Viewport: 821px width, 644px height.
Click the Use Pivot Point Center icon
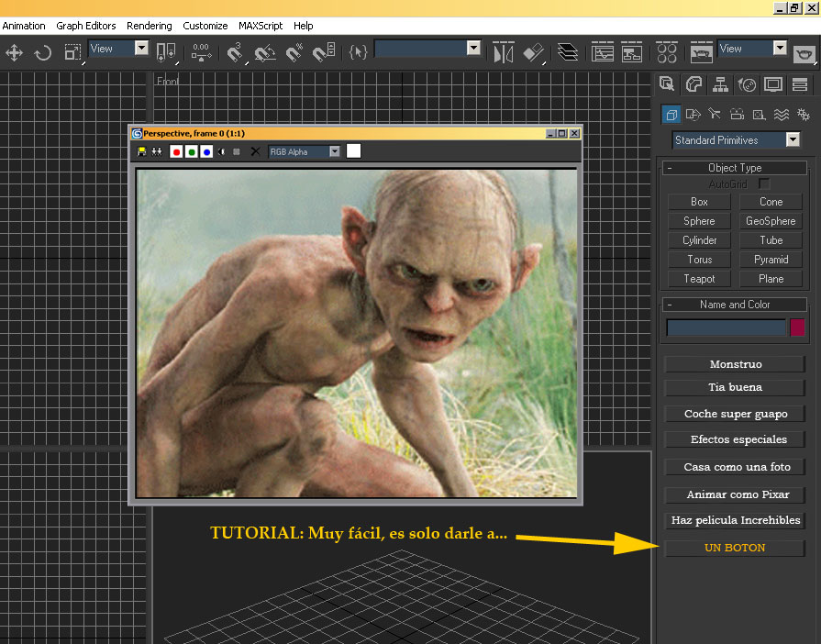click(167, 52)
